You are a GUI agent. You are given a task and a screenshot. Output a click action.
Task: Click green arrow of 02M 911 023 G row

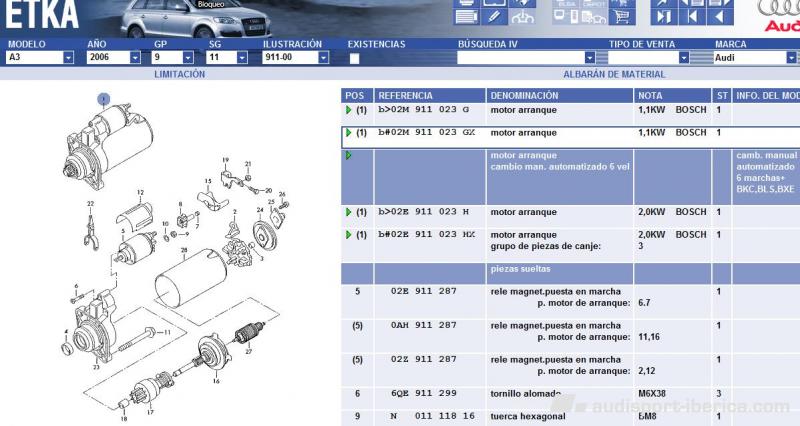pyautogui.click(x=349, y=110)
